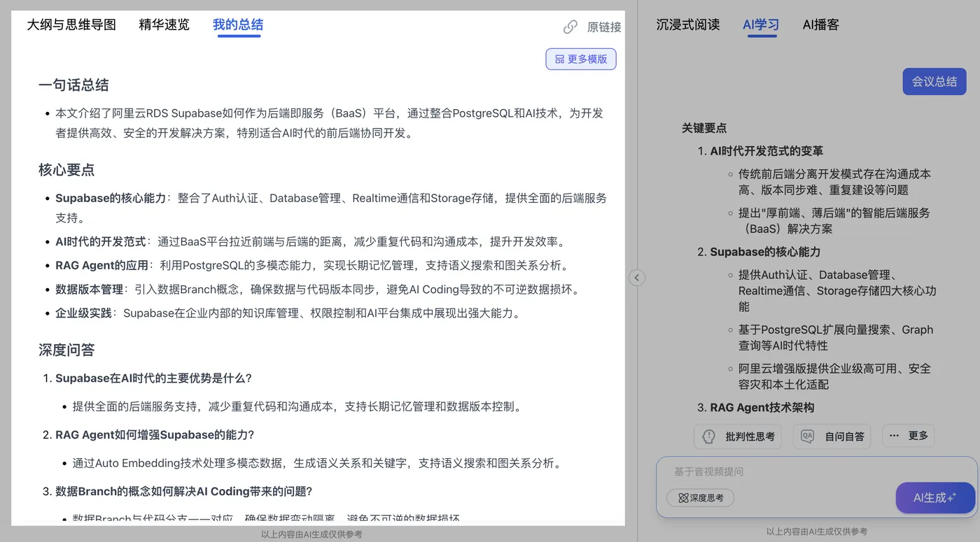Click the answer starting 通过Auto Embedding技术
This screenshot has width=980, height=542.
click(317, 463)
